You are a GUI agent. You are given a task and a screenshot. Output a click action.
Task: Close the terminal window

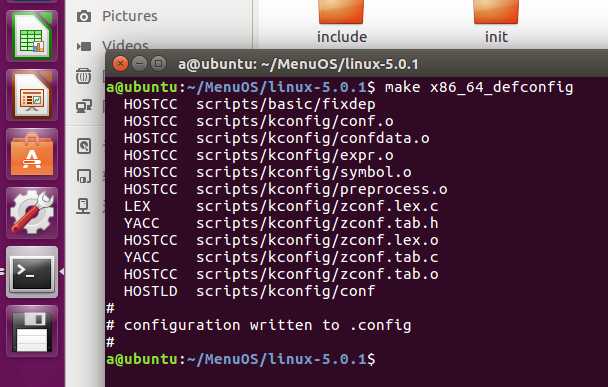click(x=121, y=63)
